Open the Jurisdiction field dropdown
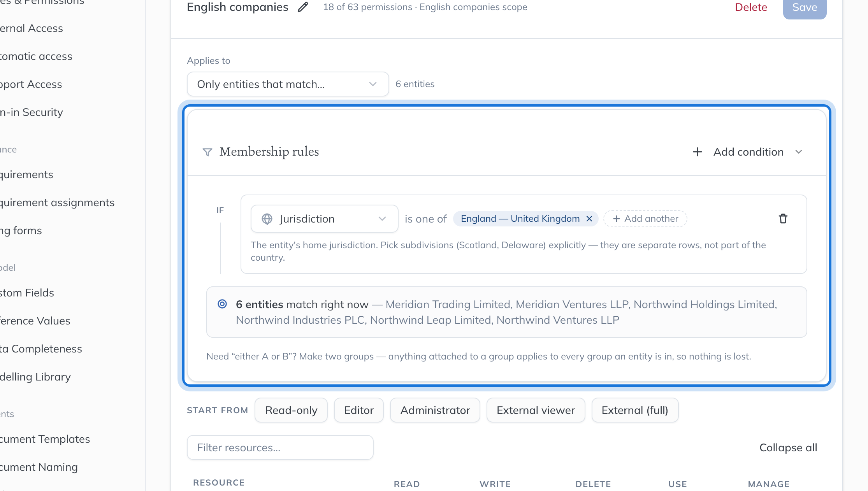868x491 pixels. [325, 219]
